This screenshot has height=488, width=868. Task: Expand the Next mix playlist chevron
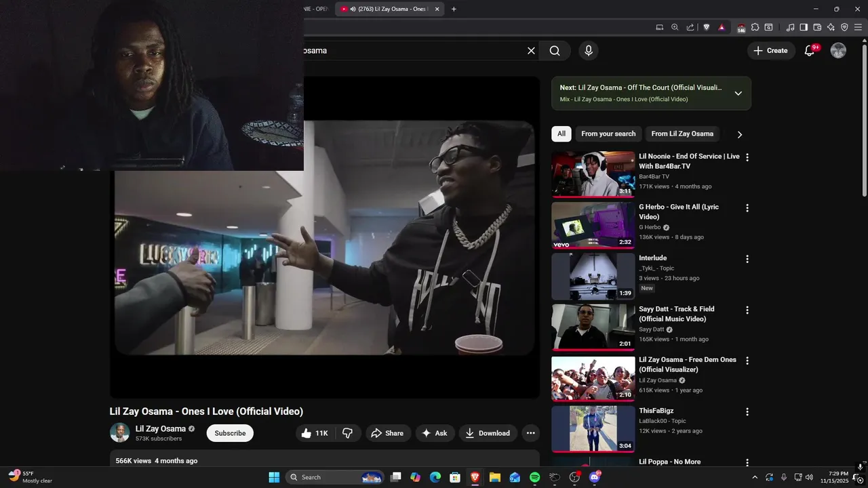[738, 94]
